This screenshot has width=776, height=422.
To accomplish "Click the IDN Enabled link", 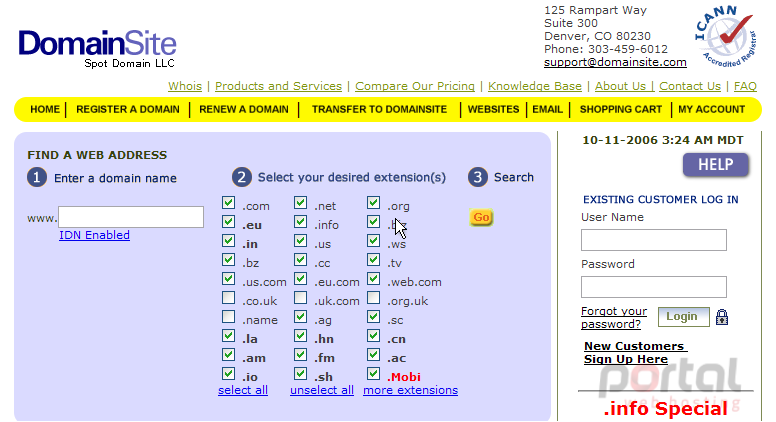I will (x=95, y=235).
